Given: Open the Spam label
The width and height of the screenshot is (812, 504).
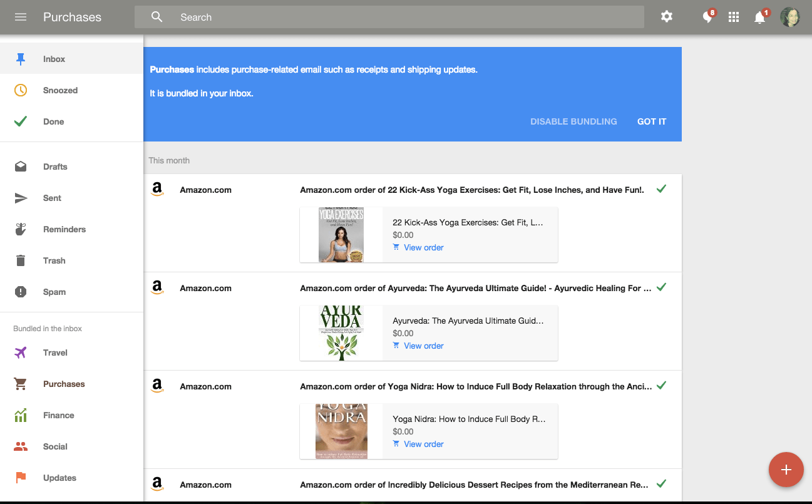Looking at the screenshot, I should point(54,292).
